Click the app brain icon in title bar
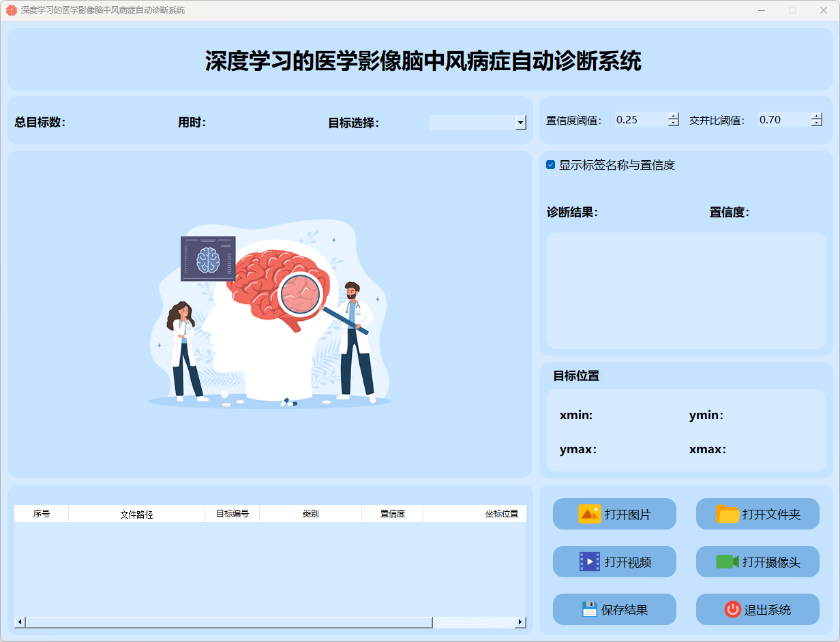Image resolution: width=840 pixels, height=642 pixels. pos(11,10)
